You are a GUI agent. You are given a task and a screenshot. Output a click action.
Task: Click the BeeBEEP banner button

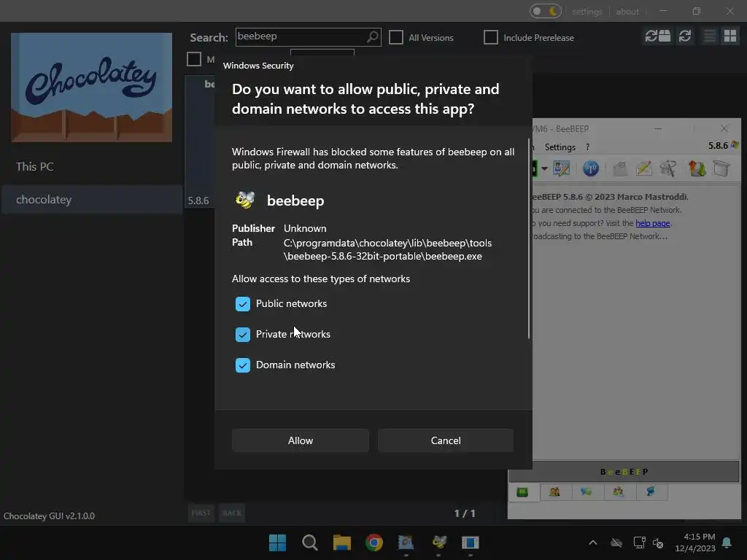tap(624, 472)
